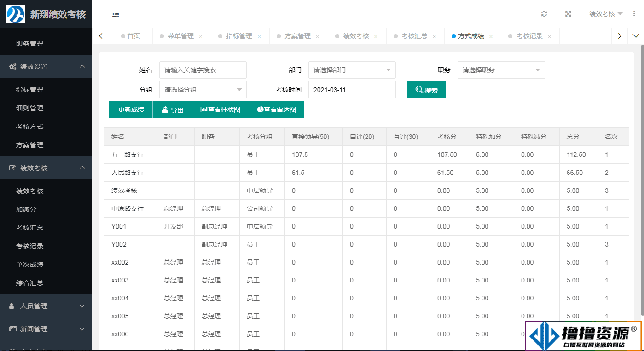This screenshot has width=644, height=351.
Task: Click the 直接领导(50) column header
Action: (x=314, y=137)
